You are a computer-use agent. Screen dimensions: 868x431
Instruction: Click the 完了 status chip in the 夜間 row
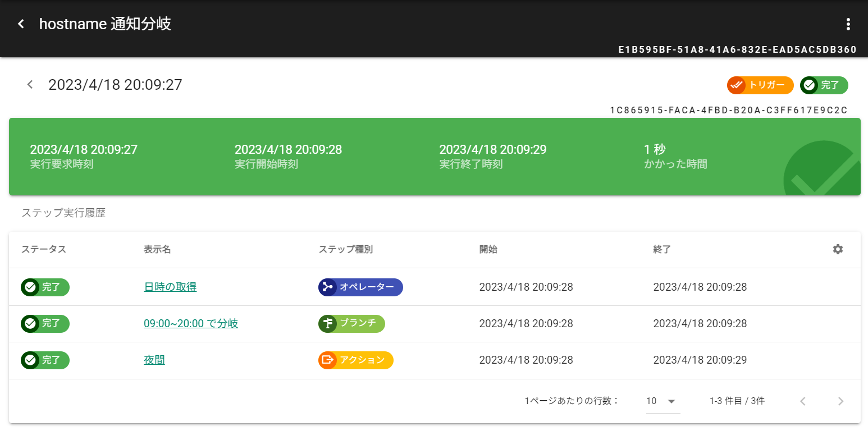click(x=45, y=360)
